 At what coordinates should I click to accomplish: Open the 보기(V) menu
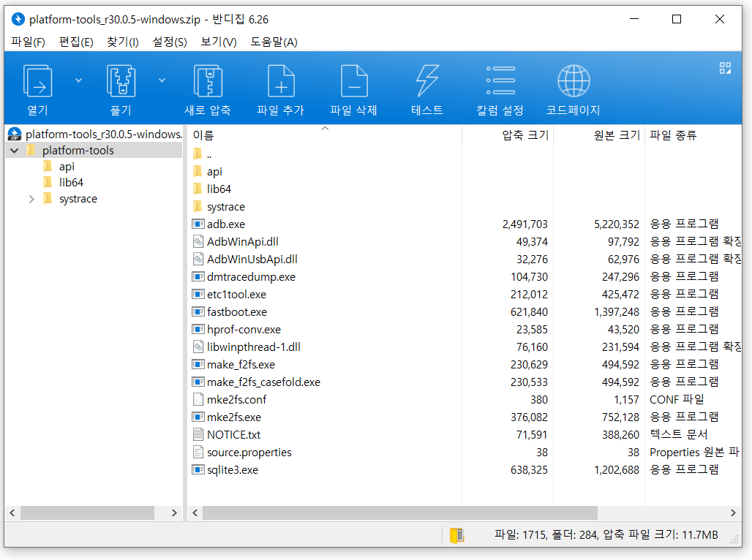(218, 42)
